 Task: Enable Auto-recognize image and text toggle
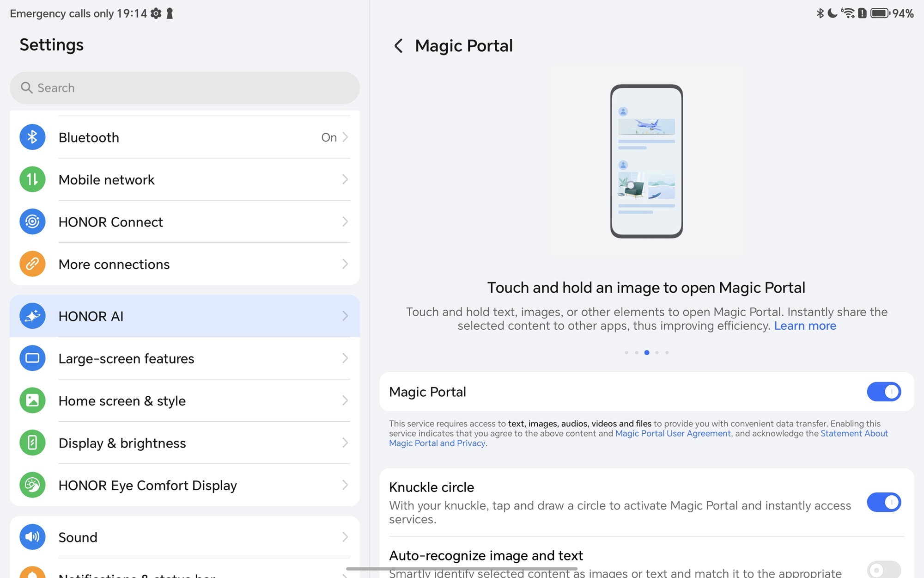click(883, 570)
